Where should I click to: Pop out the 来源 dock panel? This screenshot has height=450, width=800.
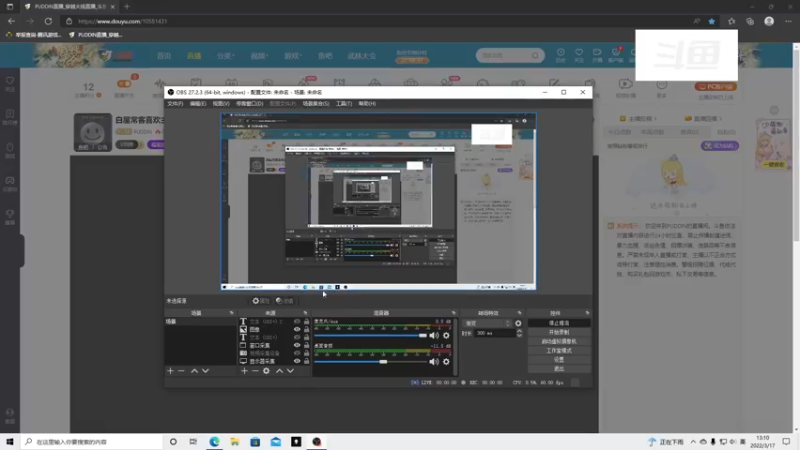coord(306,313)
